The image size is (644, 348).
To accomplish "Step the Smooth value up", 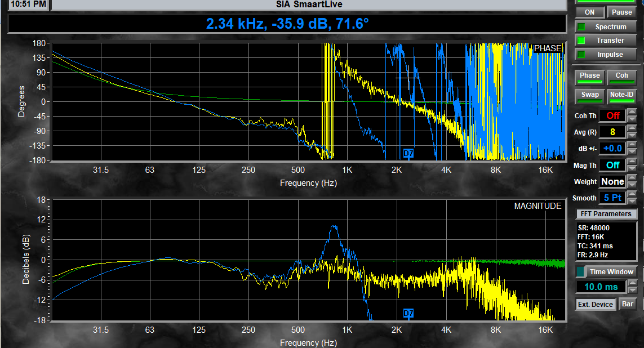I will (x=632, y=194).
